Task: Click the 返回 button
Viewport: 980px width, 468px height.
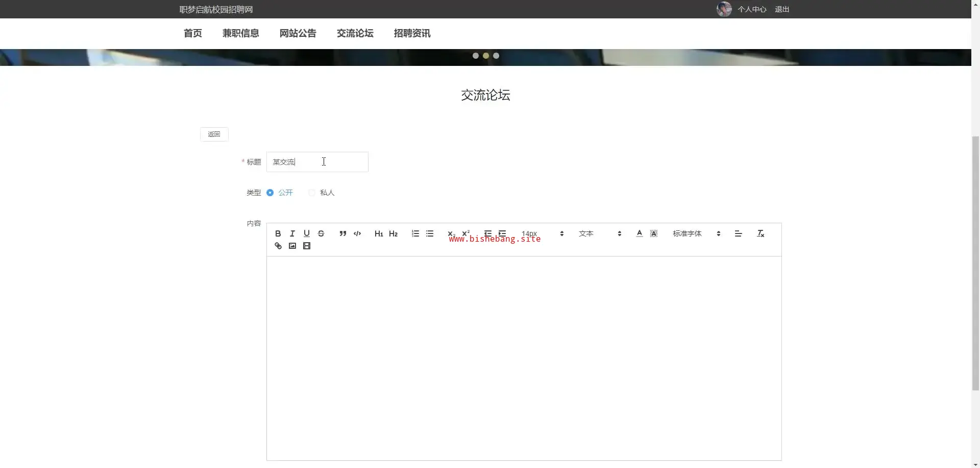Action: point(214,134)
